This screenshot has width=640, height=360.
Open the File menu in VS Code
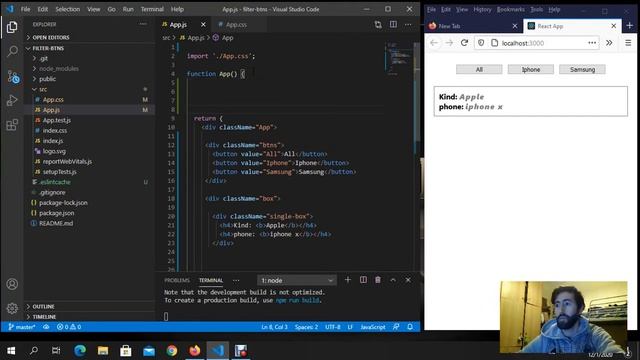[x=26, y=9]
